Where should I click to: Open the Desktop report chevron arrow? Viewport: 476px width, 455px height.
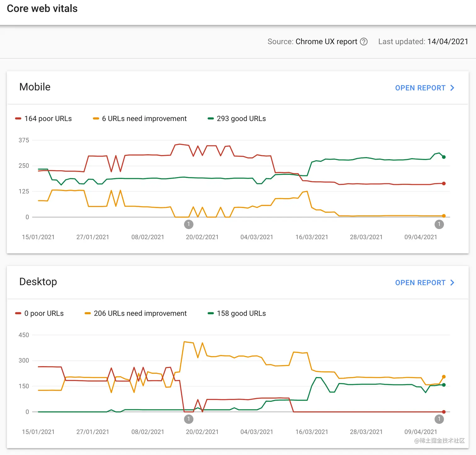[452, 283]
